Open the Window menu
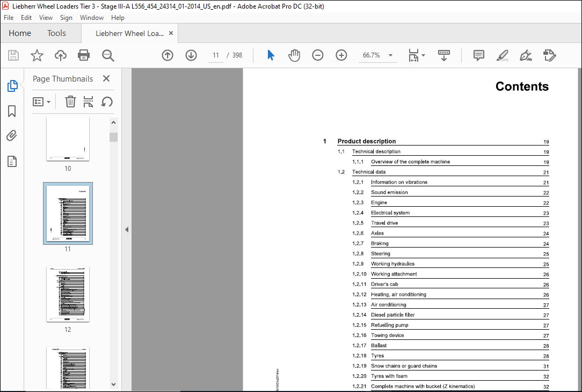This screenshot has height=392, width=582. pos(92,17)
